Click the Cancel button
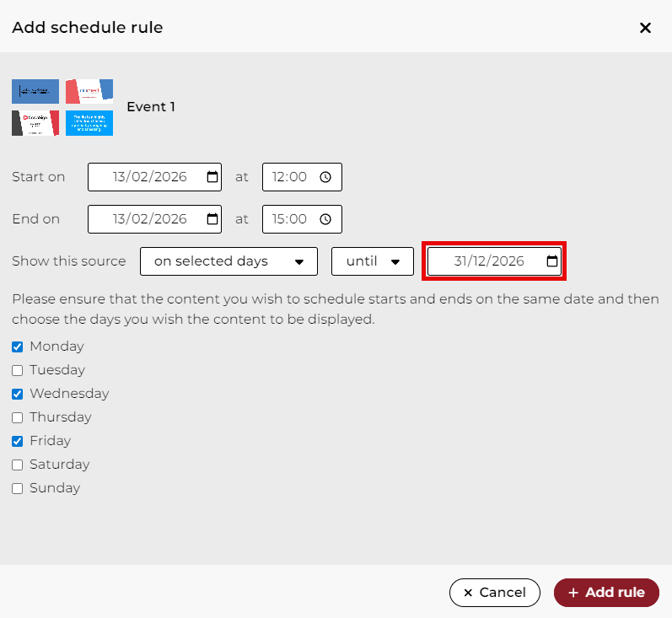The width and height of the screenshot is (672, 618). (x=494, y=593)
